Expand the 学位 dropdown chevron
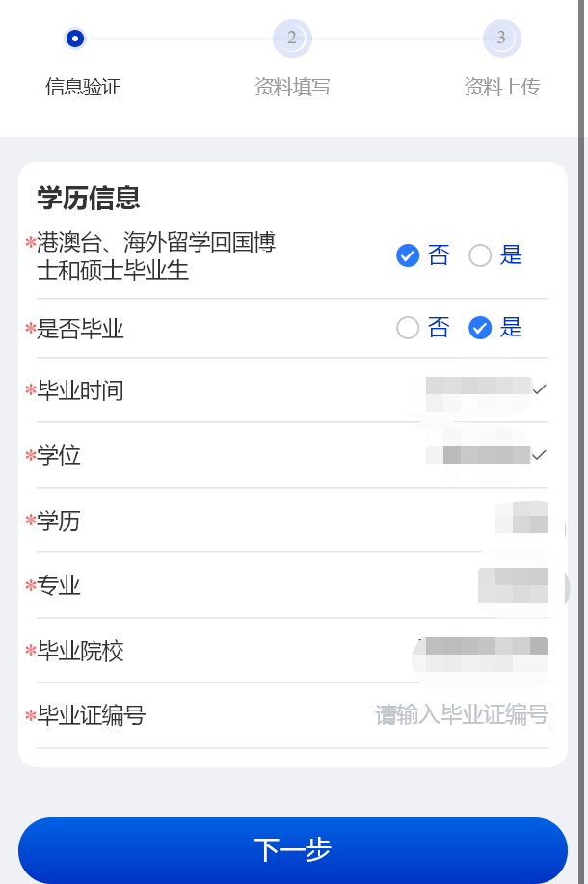Viewport: 588px width, 884px height. tap(540, 454)
